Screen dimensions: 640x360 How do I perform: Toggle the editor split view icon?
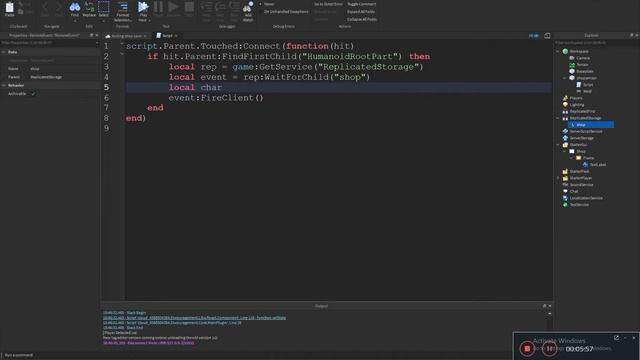(x=547, y=36)
